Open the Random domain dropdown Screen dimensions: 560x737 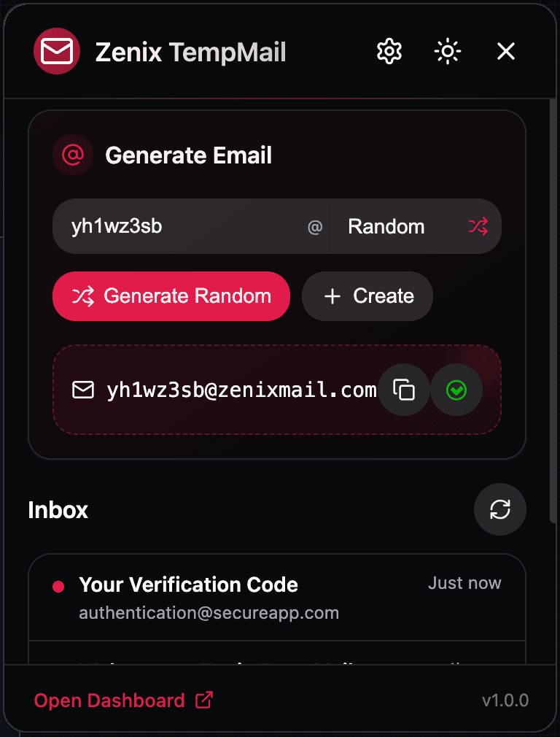(416, 226)
